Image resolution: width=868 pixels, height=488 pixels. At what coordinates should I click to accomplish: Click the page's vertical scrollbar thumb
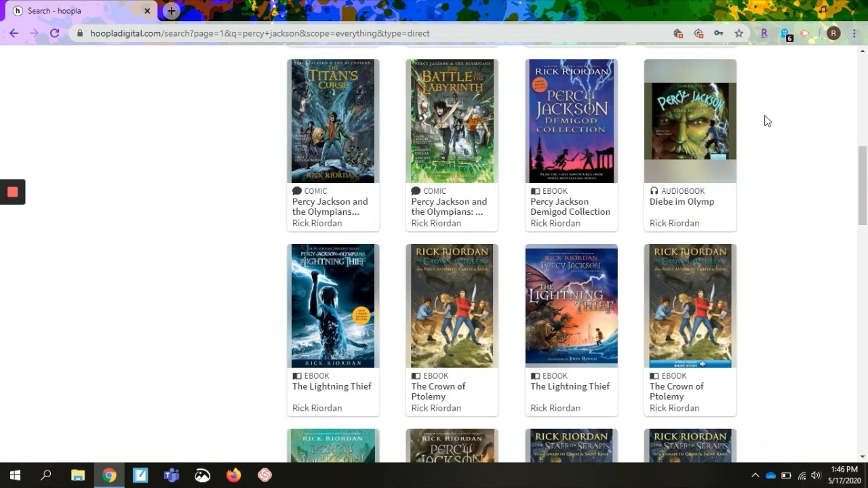tap(863, 184)
